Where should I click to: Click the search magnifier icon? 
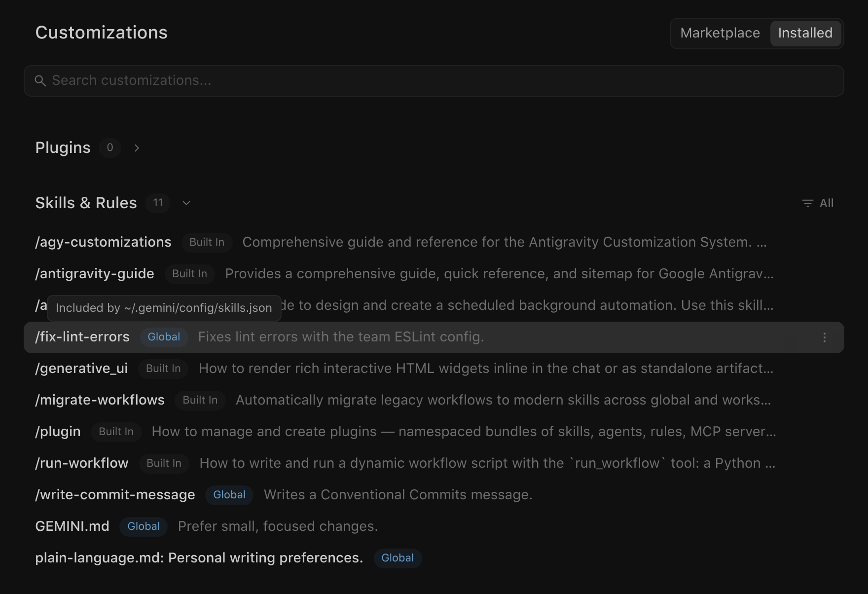40,80
